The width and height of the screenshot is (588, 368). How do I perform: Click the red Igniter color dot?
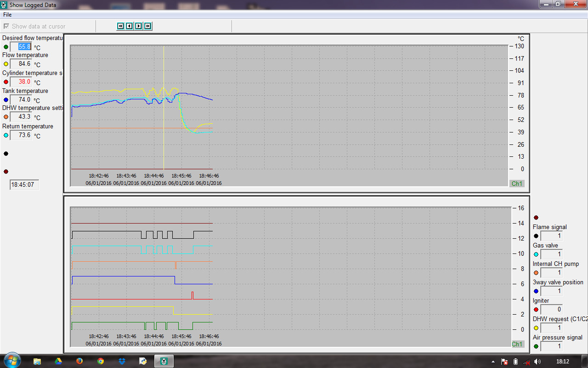click(x=536, y=310)
